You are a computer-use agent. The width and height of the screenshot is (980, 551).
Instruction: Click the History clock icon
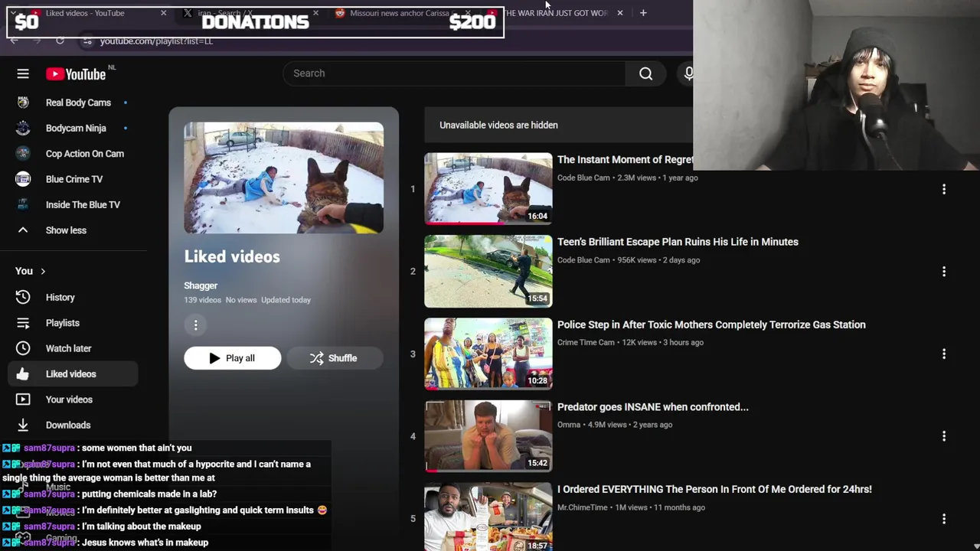pyautogui.click(x=23, y=297)
